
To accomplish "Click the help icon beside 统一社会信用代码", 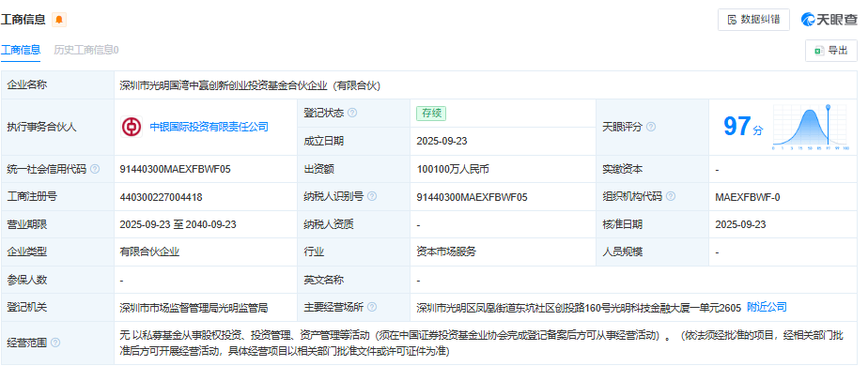I will (x=95, y=169).
